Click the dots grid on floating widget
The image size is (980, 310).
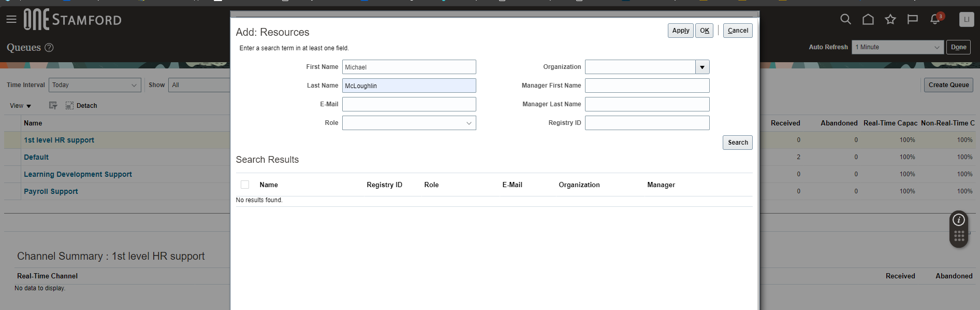tap(959, 236)
